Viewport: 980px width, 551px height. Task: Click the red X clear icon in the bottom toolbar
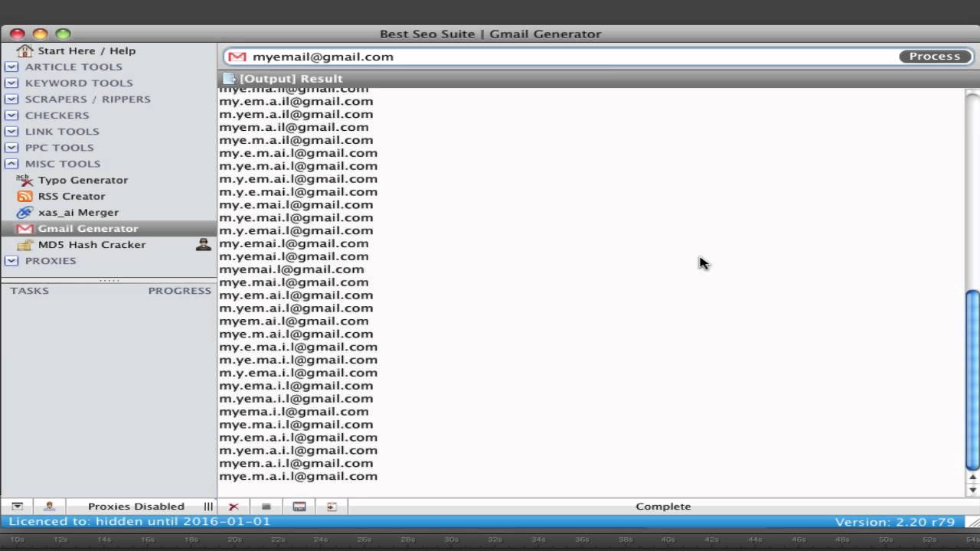234,507
